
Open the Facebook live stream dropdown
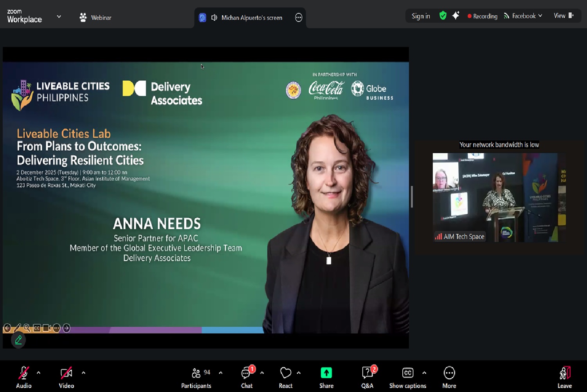point(523,16)
